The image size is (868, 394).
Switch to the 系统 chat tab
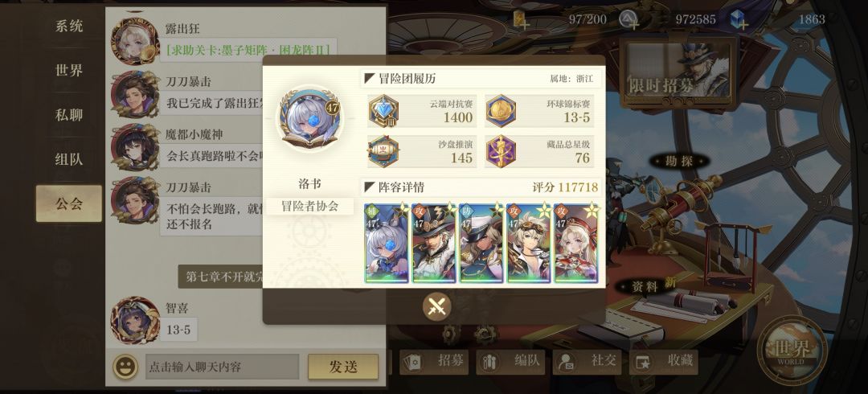[68, 26]
